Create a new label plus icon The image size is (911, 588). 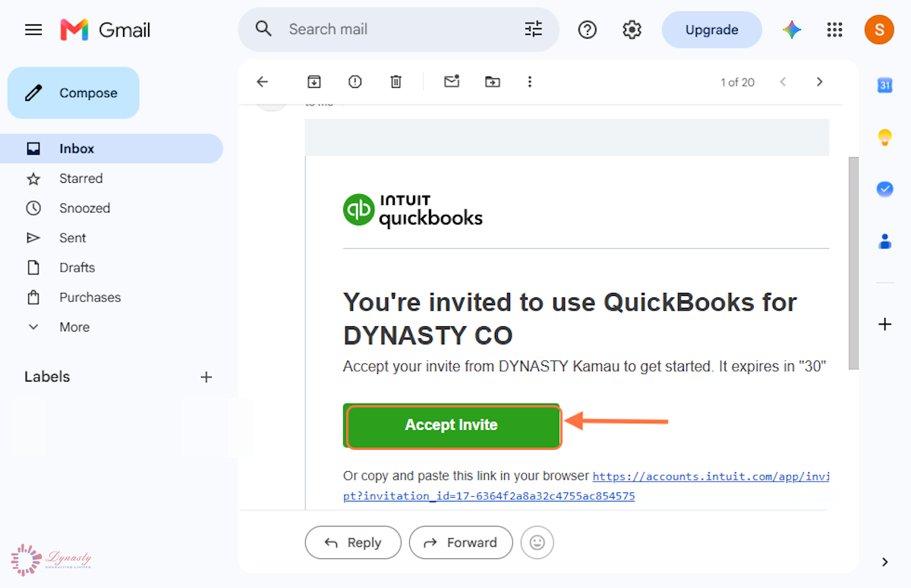[x=206, y=377]
